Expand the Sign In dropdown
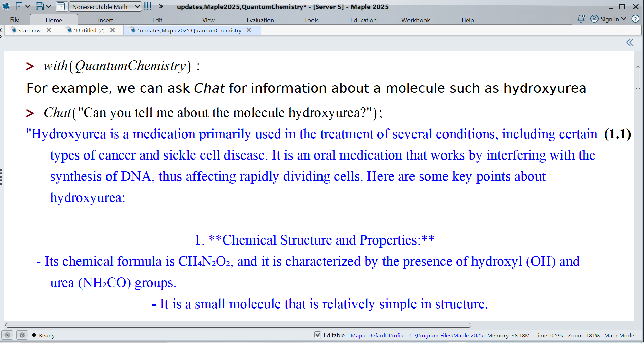This screenshot has width=644, height=343. click(624, 19)
